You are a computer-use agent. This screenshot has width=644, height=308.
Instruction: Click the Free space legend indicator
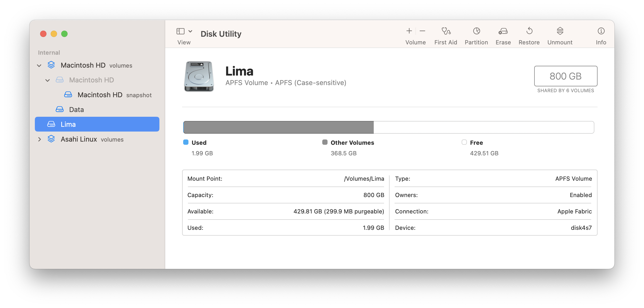click(464, 142)
